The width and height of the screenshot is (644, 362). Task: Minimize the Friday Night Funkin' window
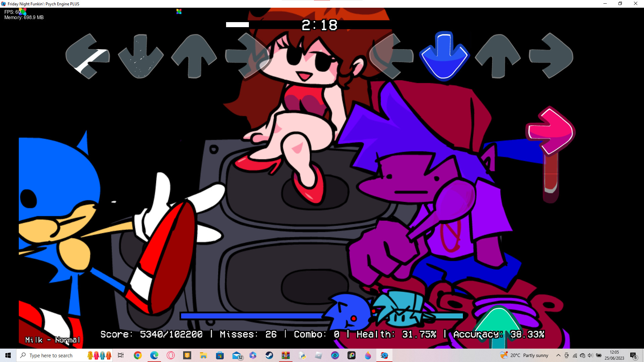[605, 4]
